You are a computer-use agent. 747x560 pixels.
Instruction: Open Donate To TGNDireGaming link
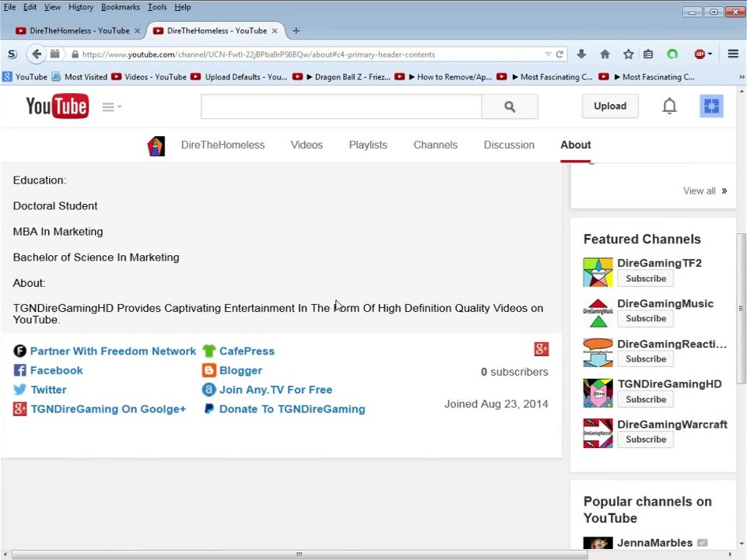click(292, 409)
